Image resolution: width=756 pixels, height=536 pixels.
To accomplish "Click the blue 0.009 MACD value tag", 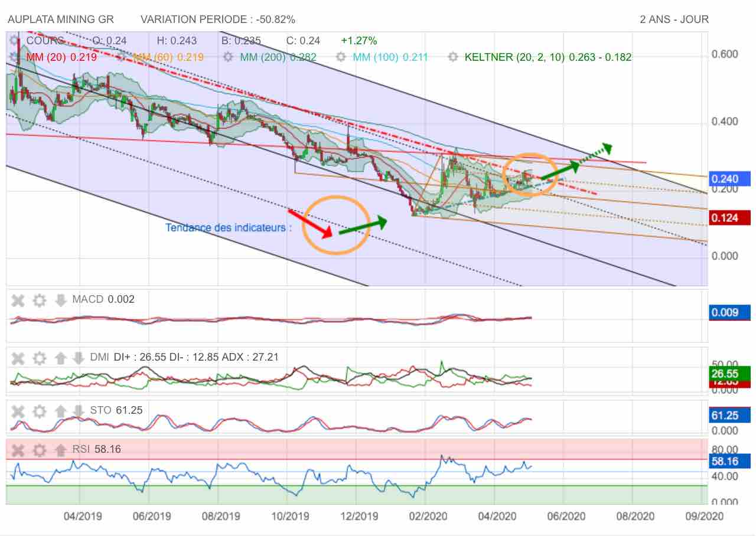I will tap(729, 312).
